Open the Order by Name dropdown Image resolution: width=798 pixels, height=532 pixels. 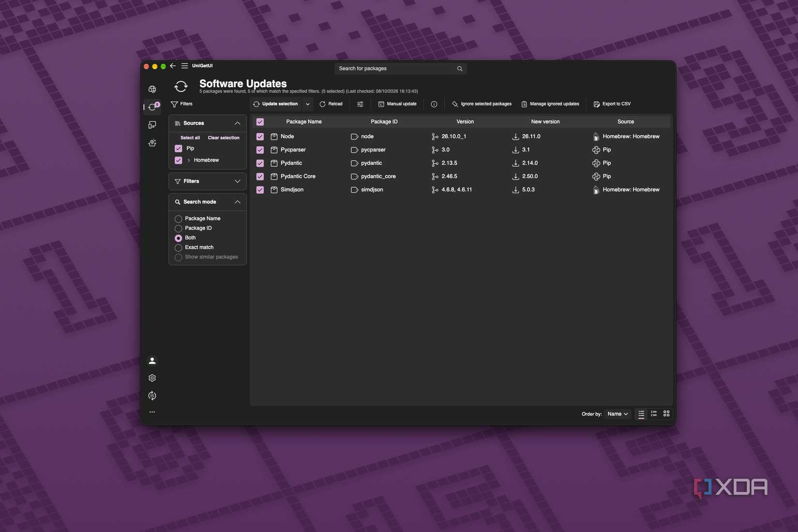(x=618, y=414)
